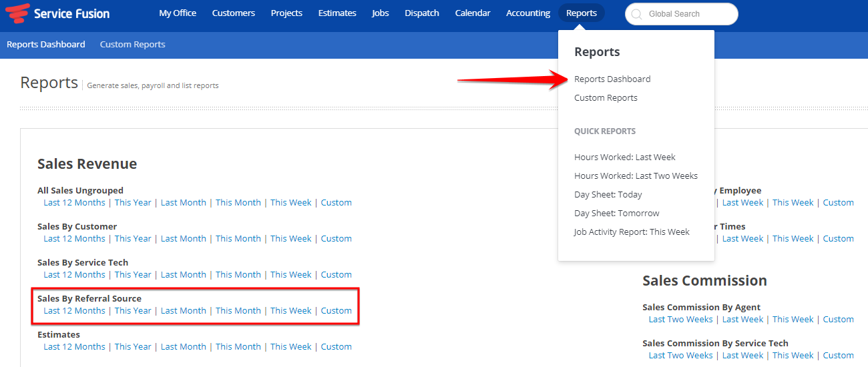
Task: Click the Global Search magnifier icon
Action: (x=636, y=14)
